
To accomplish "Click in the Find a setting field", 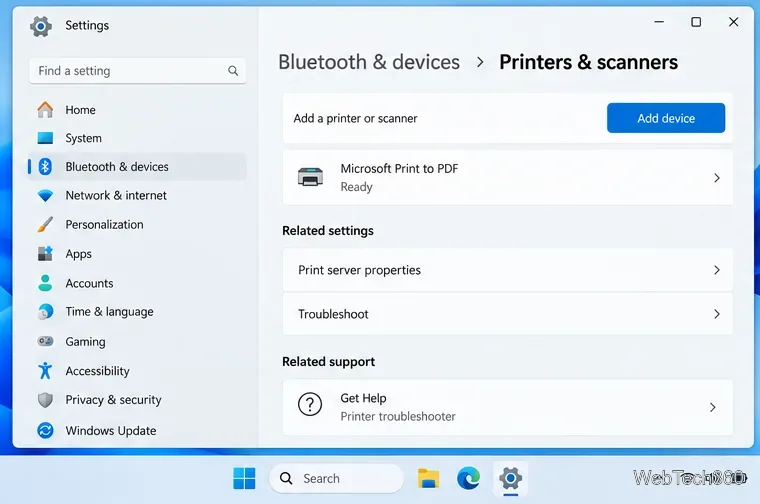I will (138, 71).
